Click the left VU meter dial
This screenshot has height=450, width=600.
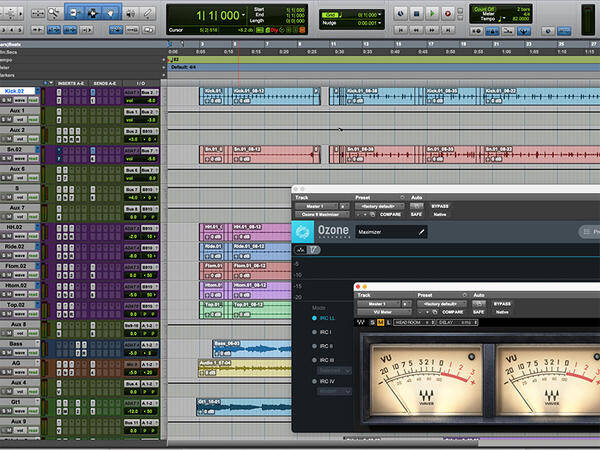point(427,380)
